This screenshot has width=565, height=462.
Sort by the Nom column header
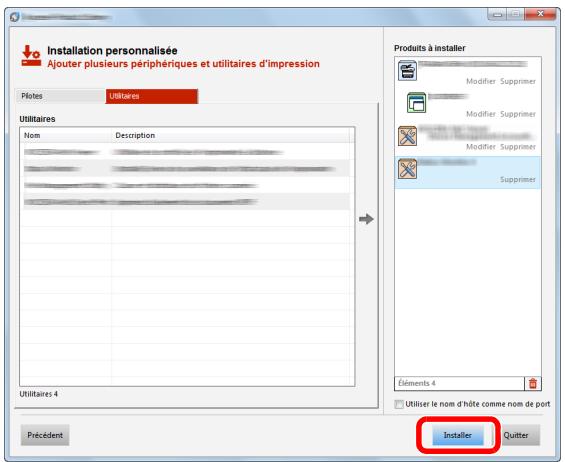coord(66,136)
